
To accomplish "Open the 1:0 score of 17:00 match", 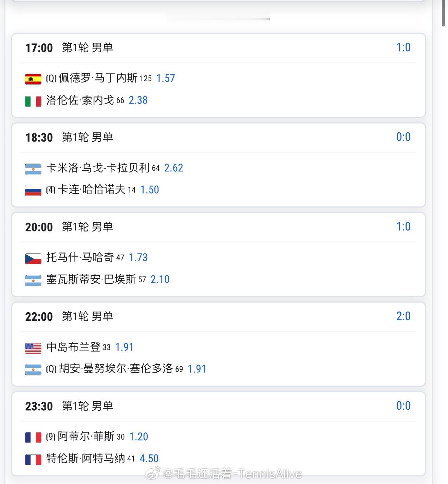I will (x=403, y=48).
